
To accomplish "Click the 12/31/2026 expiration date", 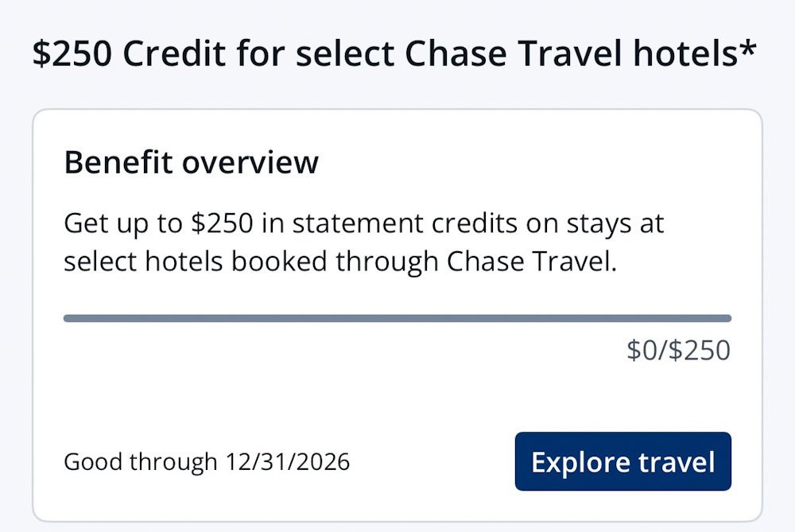I will (288, 462).
